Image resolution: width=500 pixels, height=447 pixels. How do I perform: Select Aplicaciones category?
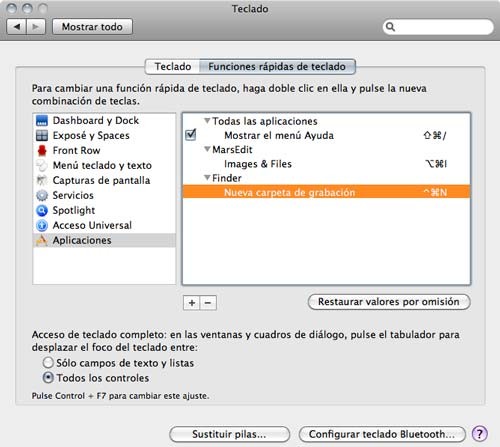pyautogui.click(x=104, y=240)
